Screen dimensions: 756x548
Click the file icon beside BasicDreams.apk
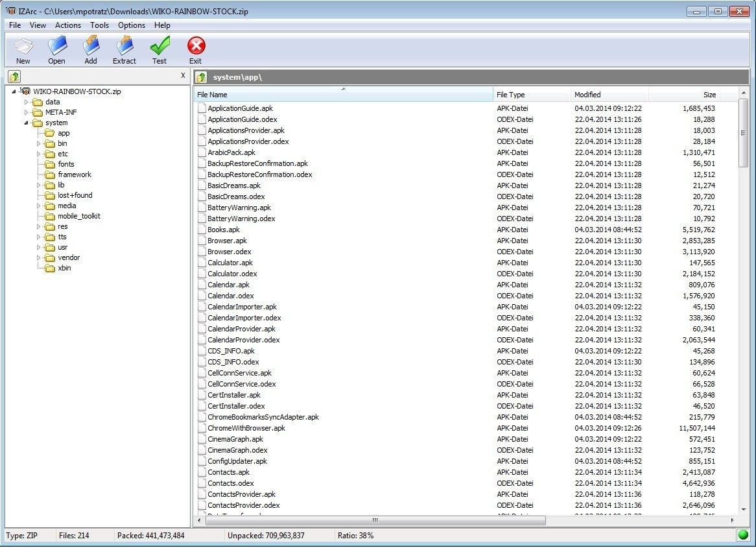[202, 185]
